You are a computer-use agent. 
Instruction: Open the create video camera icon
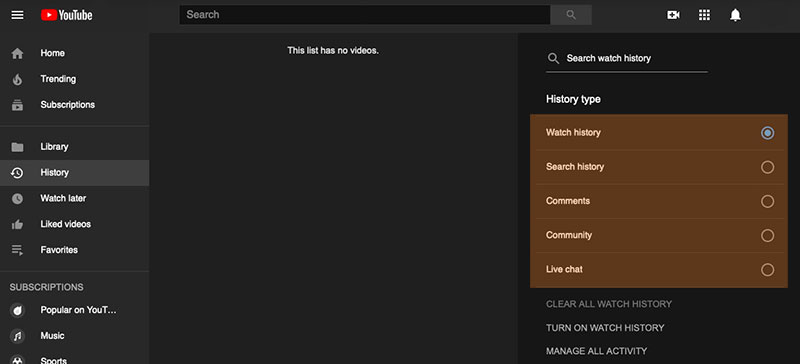[673, 15]
